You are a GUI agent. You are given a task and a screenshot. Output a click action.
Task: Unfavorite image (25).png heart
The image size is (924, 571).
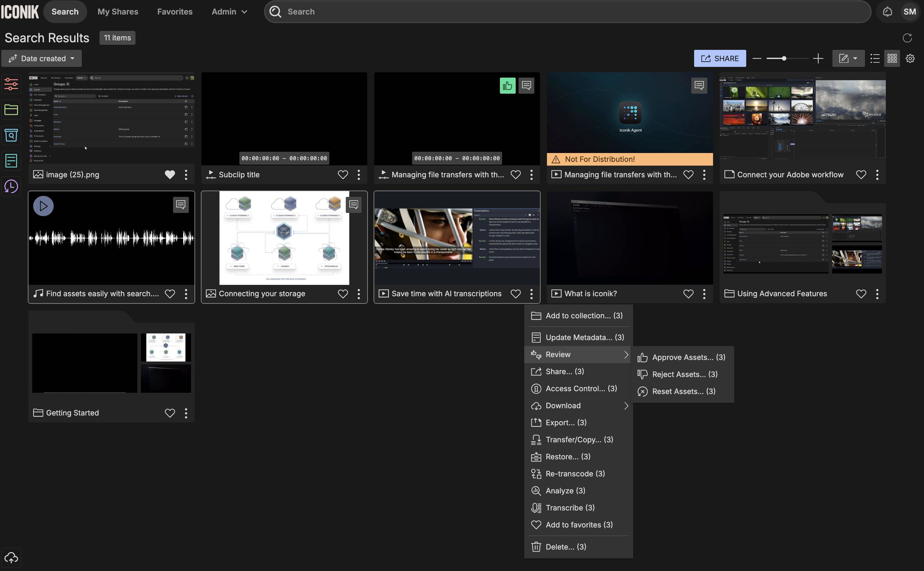click(x=170, y=174)
